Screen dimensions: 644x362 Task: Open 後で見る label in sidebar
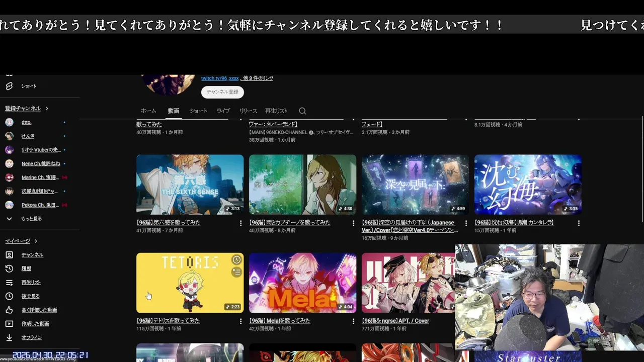[30, 296]
